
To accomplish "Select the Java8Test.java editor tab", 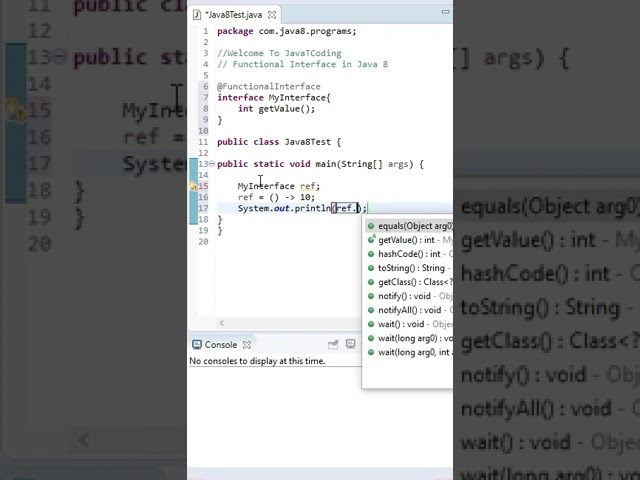I will [x=234, y=15].
